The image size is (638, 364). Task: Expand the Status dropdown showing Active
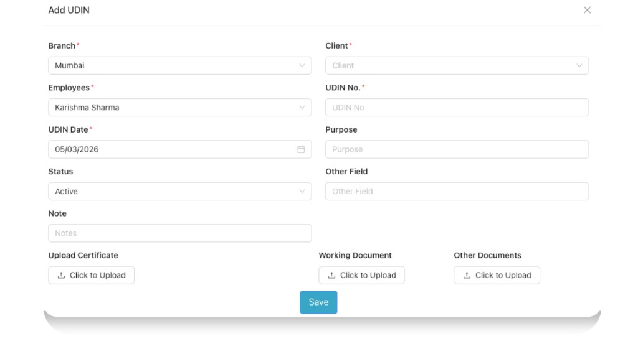[x=179, y=191]
